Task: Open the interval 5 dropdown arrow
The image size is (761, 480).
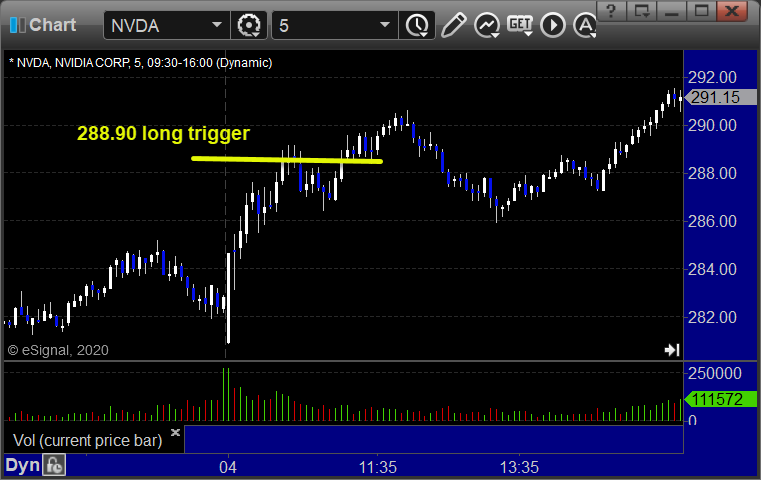Action: pyautogui.click(x=385, y=25)
